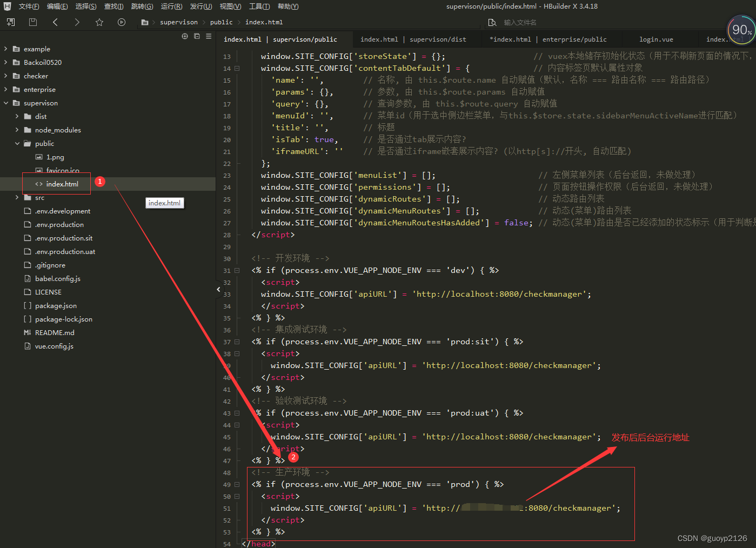Open the 视图(V) menu
756x548 pixels.
click(230, 6)
